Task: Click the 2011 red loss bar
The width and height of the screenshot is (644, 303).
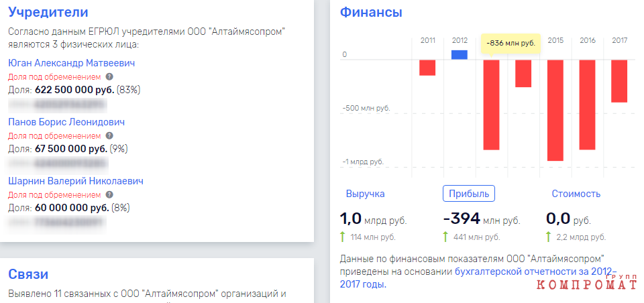Action: 427,68
